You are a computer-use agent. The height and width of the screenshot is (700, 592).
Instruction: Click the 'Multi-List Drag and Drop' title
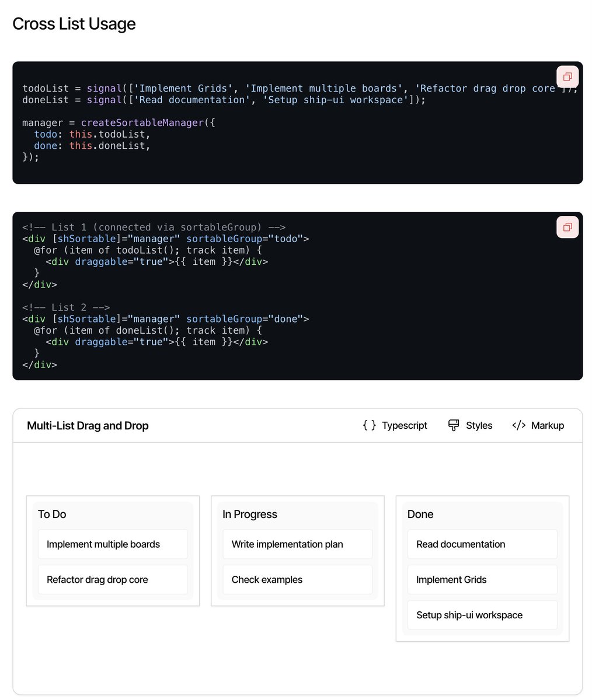[88, 425]
